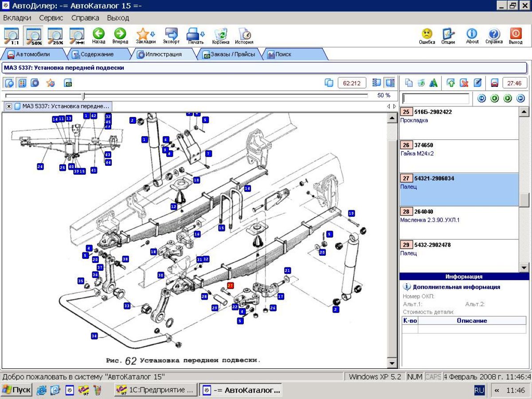
Task: Go back with the Назад button
Action: [x=99, y=36]
